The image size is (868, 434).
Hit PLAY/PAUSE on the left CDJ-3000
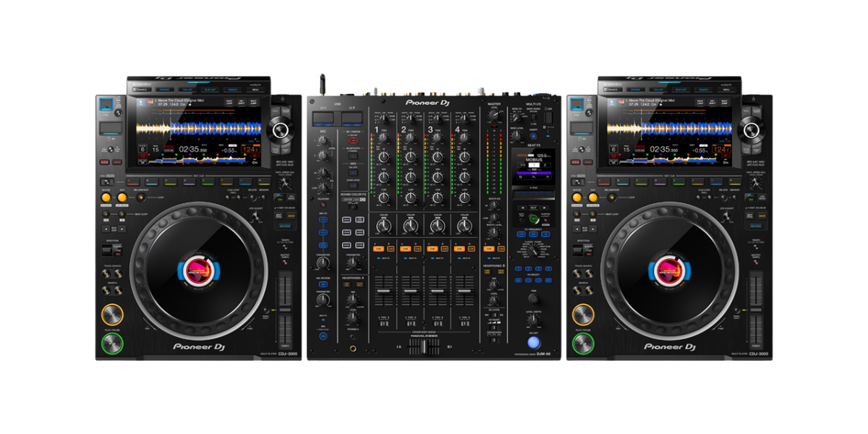pyautogui.click(x=112, y=344)
